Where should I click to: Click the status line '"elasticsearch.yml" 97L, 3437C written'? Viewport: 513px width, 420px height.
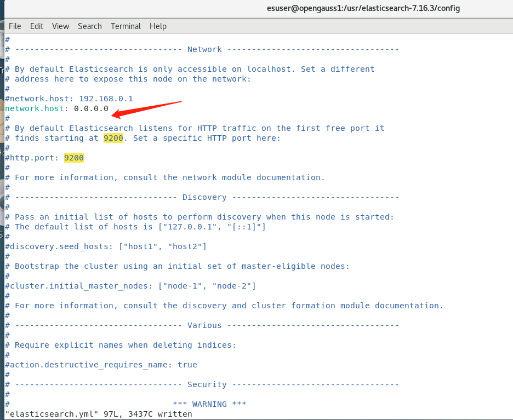99,414
